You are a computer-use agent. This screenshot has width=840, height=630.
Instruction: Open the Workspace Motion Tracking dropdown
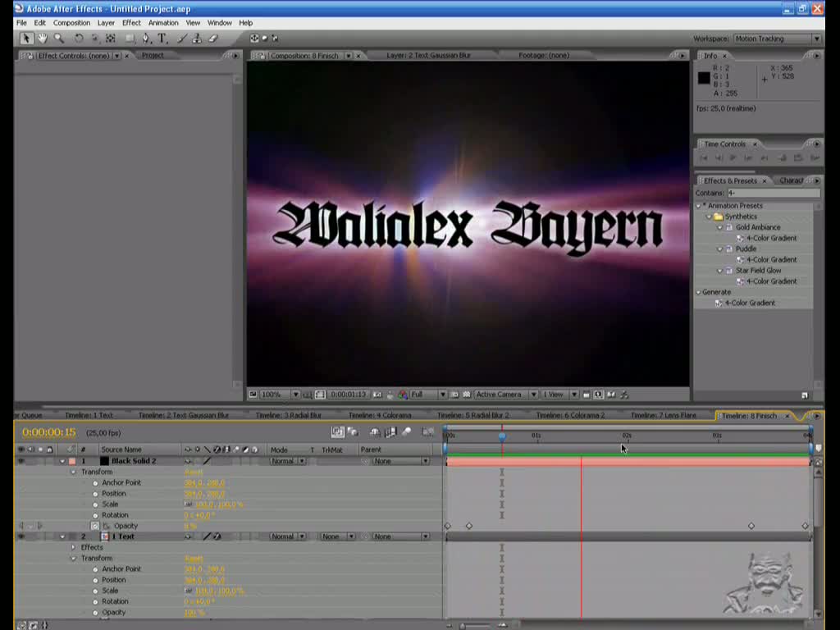[777, 39]
